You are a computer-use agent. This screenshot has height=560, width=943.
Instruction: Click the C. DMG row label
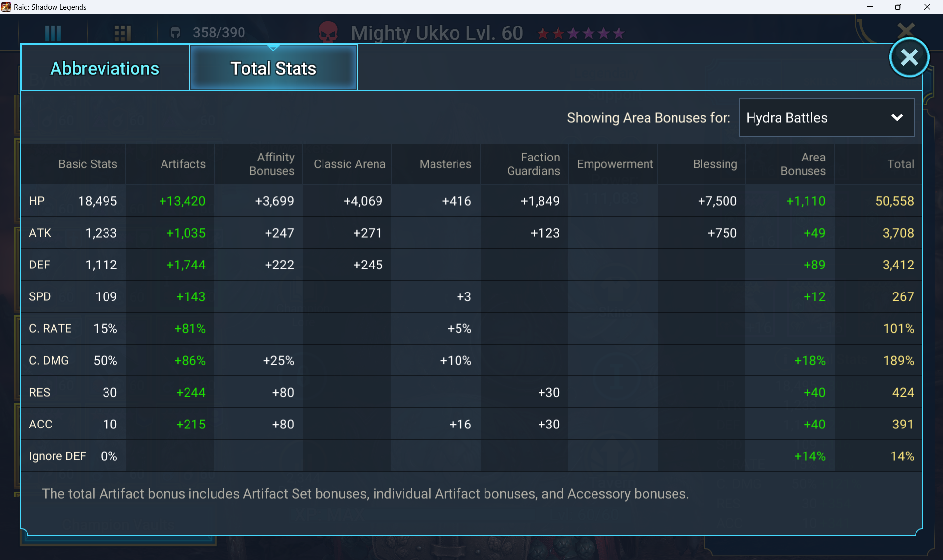49,360
